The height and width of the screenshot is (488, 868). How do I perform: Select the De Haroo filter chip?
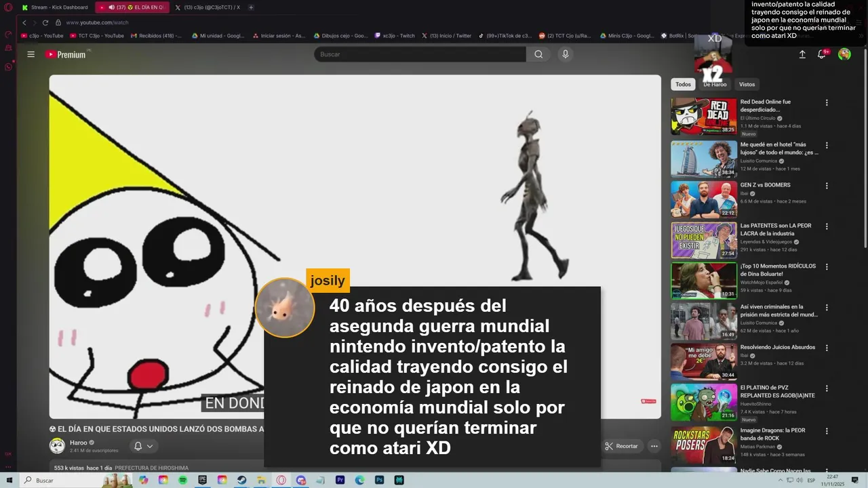pos(715,85)
